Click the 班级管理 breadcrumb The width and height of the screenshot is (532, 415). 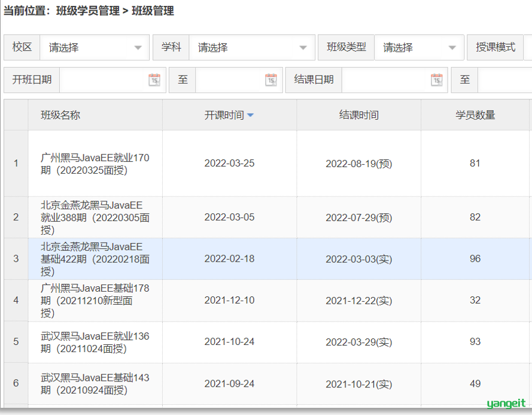153,11
